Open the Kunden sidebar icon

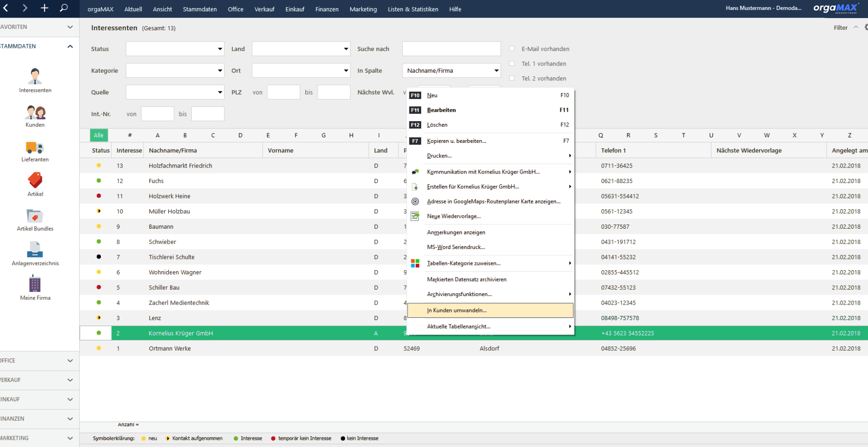point(35,112)
